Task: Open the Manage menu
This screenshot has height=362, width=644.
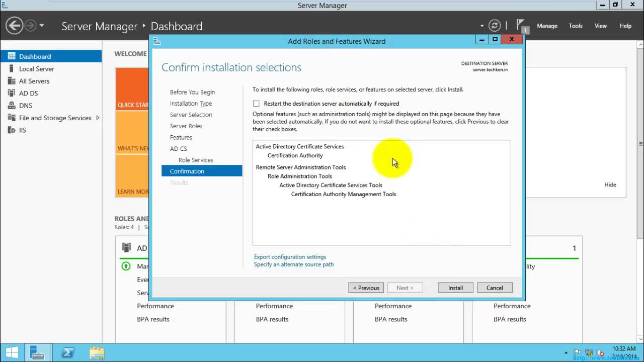Action: tap(547, 26)
